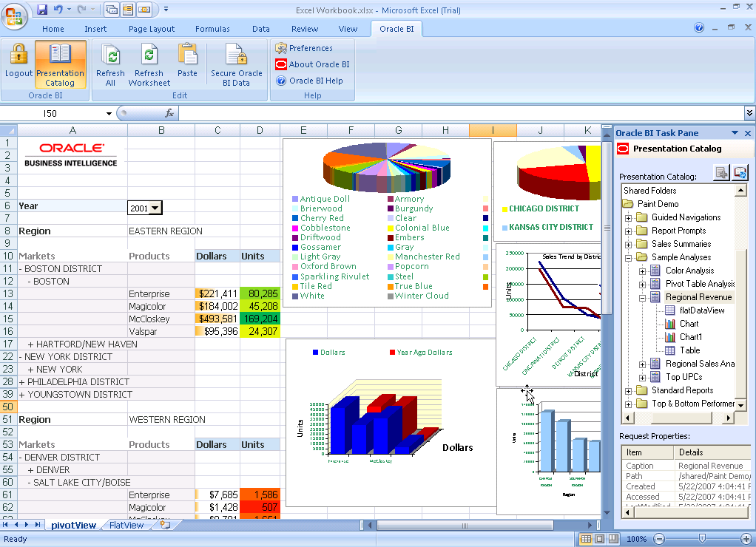Open the Name Box dropdown arrow
The height and width of the screenshot is (547, 756).
click(109, 114)
